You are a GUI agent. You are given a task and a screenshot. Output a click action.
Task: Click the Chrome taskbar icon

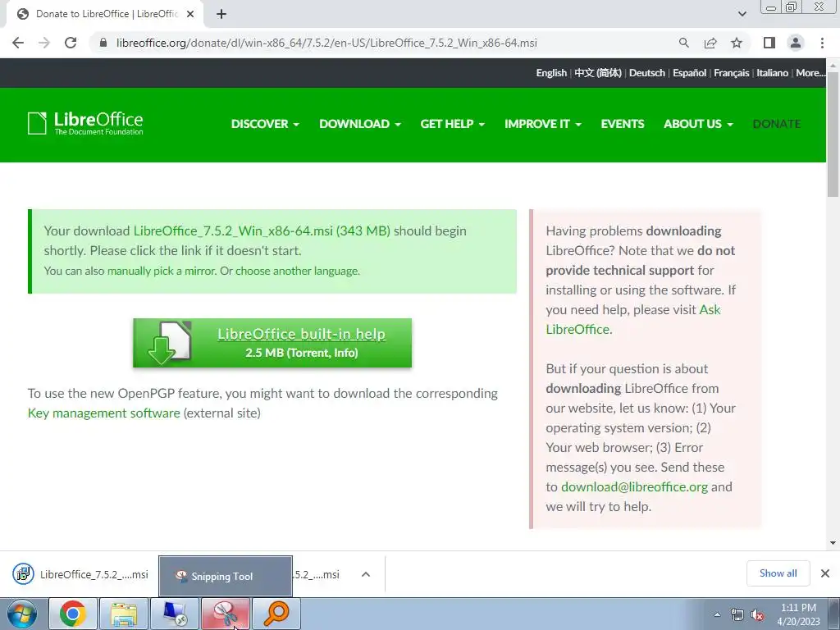pyautogui.click(x=73, y=614)
